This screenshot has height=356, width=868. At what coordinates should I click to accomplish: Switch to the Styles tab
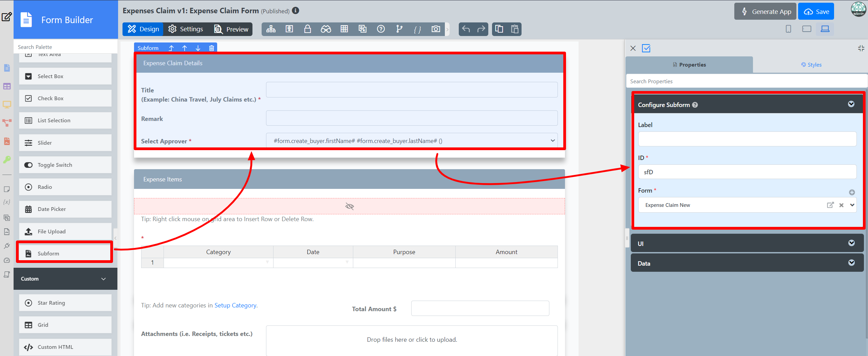(811, 65)
